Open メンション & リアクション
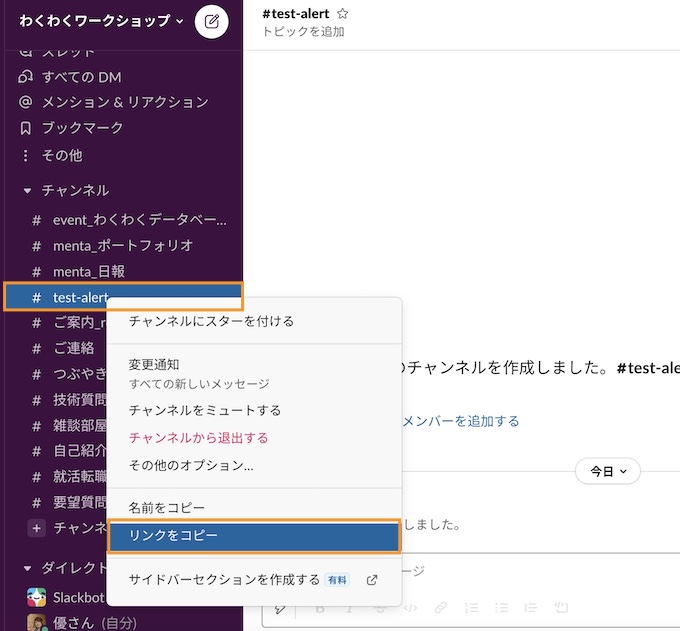The height and width of the screenshot is (631, 680). pyautogui.click(x=125, y=102)
